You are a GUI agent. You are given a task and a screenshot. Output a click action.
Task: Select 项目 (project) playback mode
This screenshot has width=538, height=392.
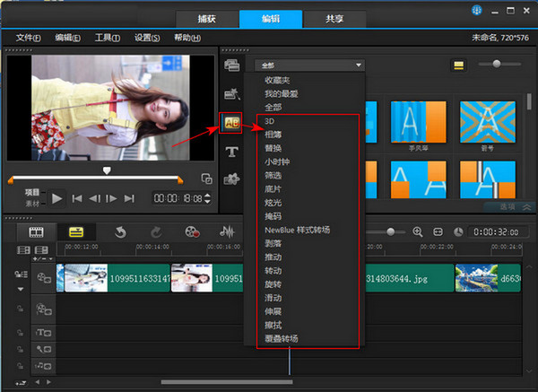(x=32, y=192)
